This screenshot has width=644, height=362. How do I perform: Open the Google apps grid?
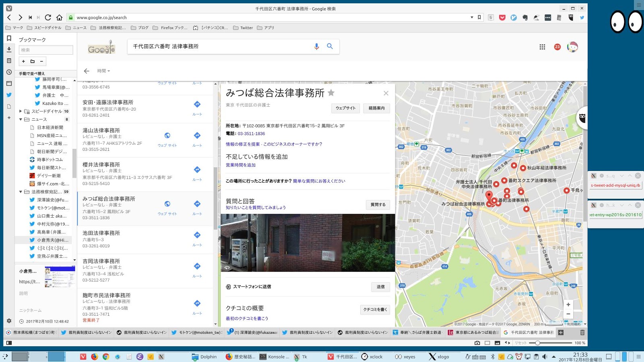pyautogui.click(x=542, y=47)
